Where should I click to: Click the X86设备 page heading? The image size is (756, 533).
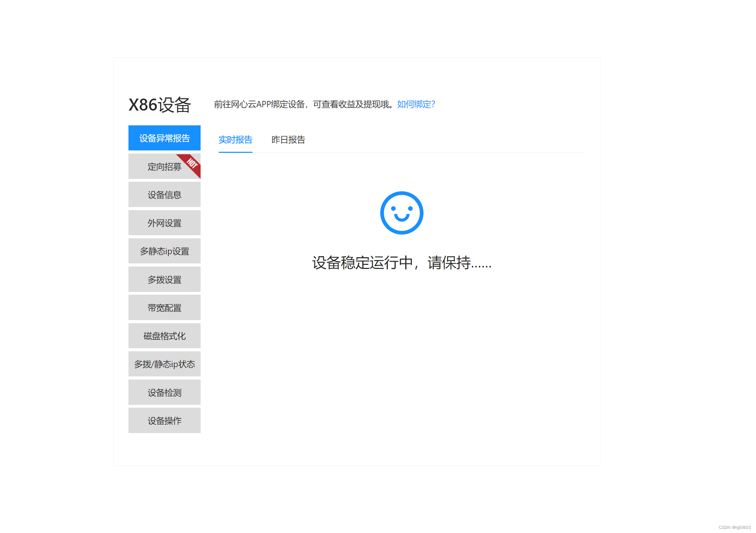[159, 105]
